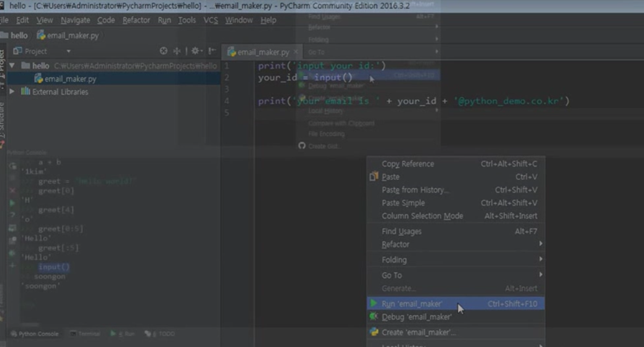
Task: Open Python Console tool tab
Action: pyautogui.click(x=35, y=334)
